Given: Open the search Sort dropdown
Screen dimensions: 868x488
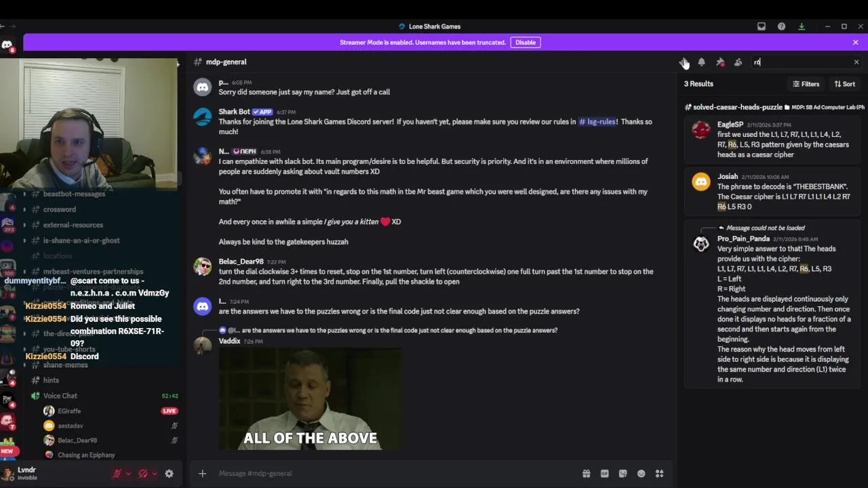Looking at the screenshot, I should click(x=845, y=84).
